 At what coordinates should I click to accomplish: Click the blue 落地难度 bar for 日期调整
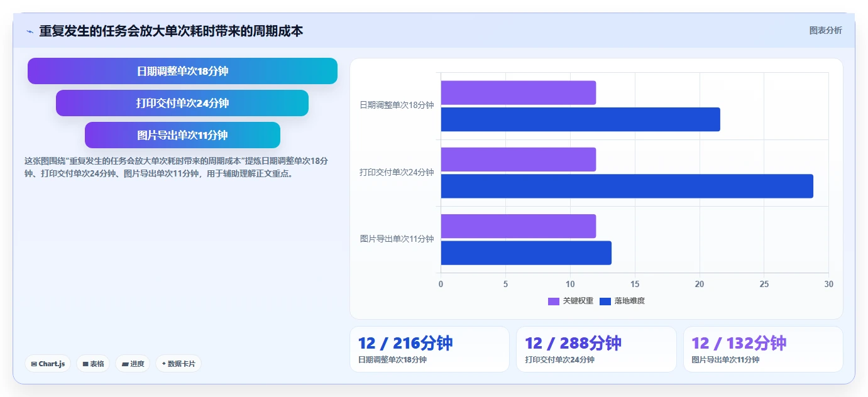click(x=580, y=119)
